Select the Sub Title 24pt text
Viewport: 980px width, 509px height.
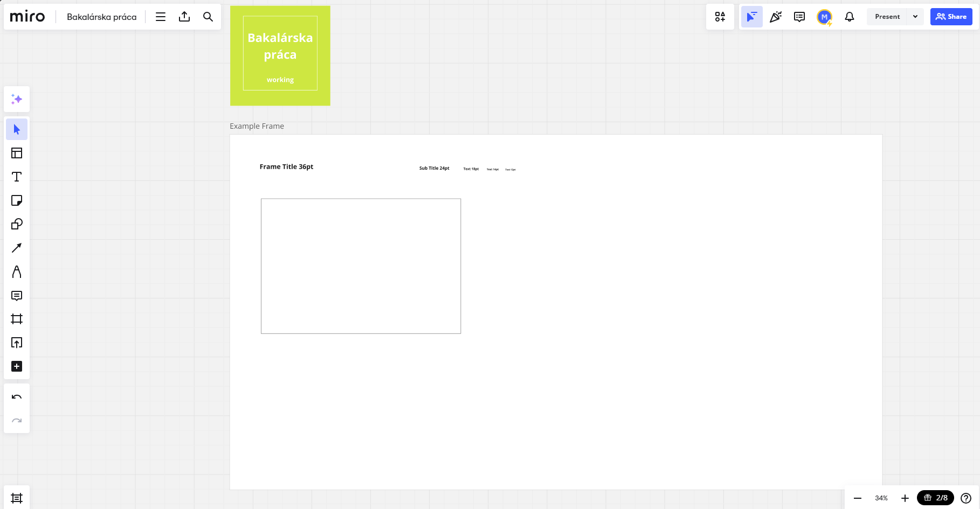[434, 168]
